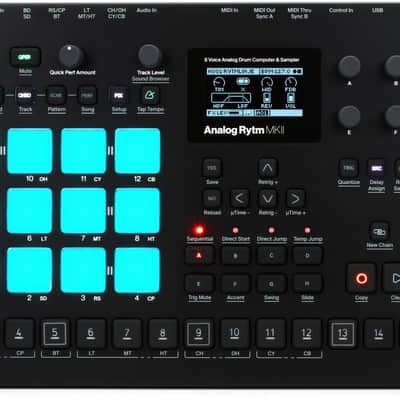The height and width of the screenshot is (400, 400).
Task: Grab data knob A
Action: pyautogui.click(x=349, y=67)
